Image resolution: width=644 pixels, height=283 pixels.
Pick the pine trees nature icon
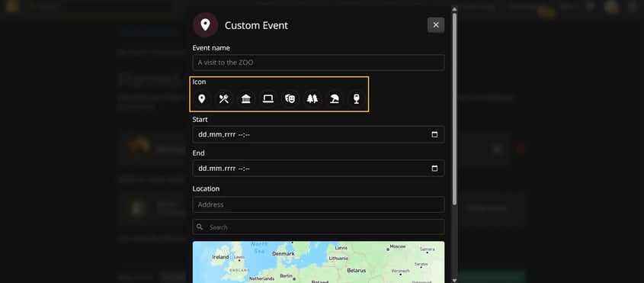coord(312,99)
